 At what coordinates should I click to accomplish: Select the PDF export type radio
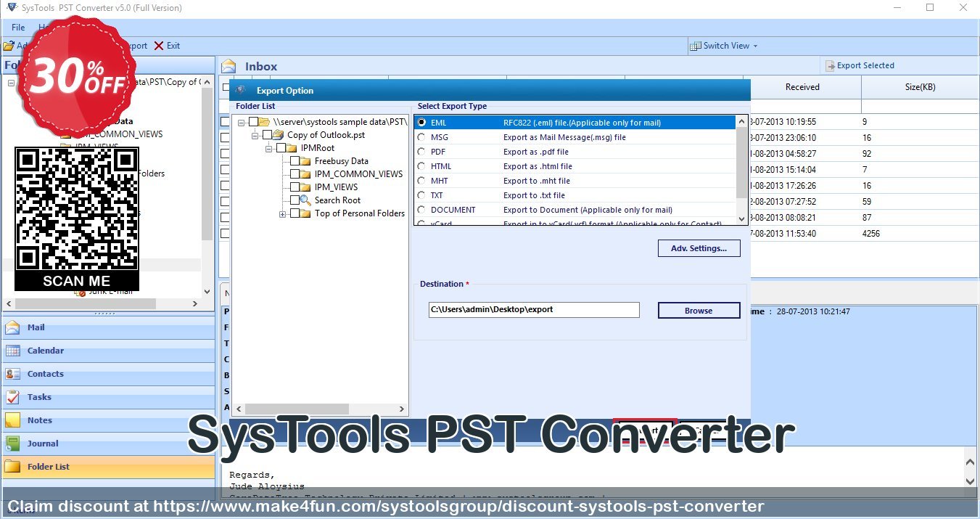[421, 152]
